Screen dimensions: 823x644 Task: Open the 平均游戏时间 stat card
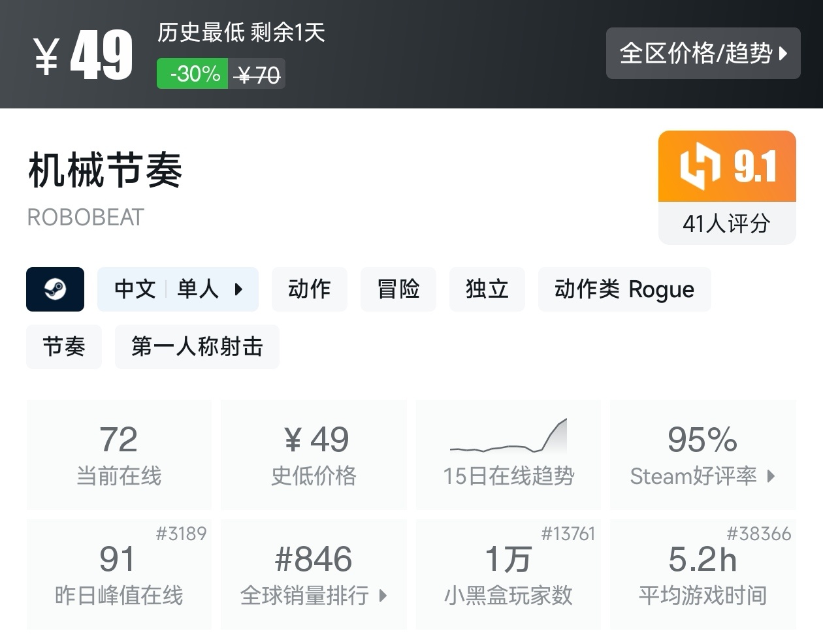tap(702, 575)
